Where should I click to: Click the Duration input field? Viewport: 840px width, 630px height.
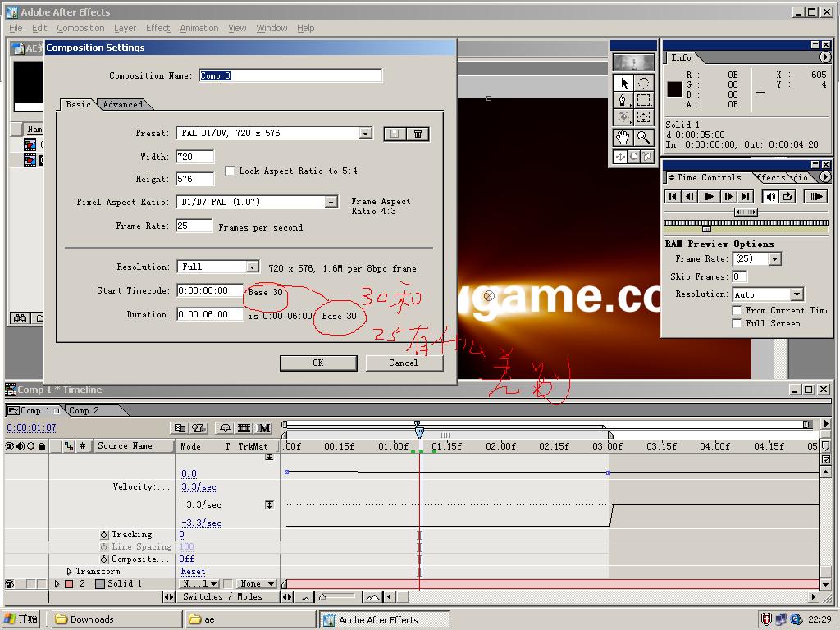pyautogui.click(x=210, y=314)
